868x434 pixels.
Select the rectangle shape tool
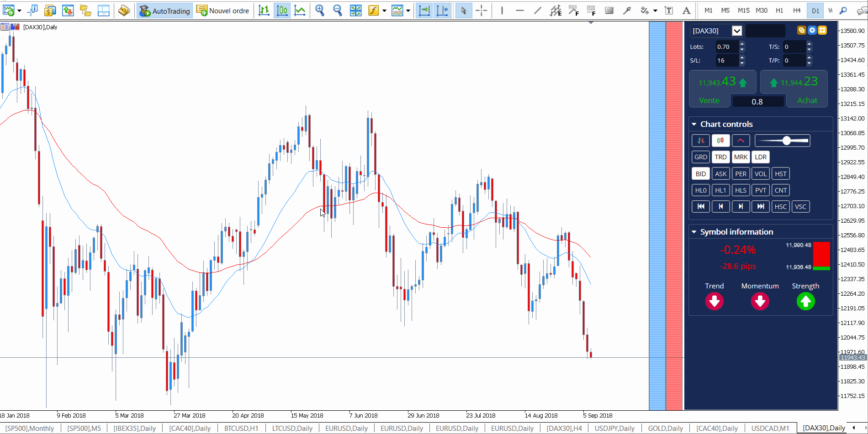click(609, 10)
